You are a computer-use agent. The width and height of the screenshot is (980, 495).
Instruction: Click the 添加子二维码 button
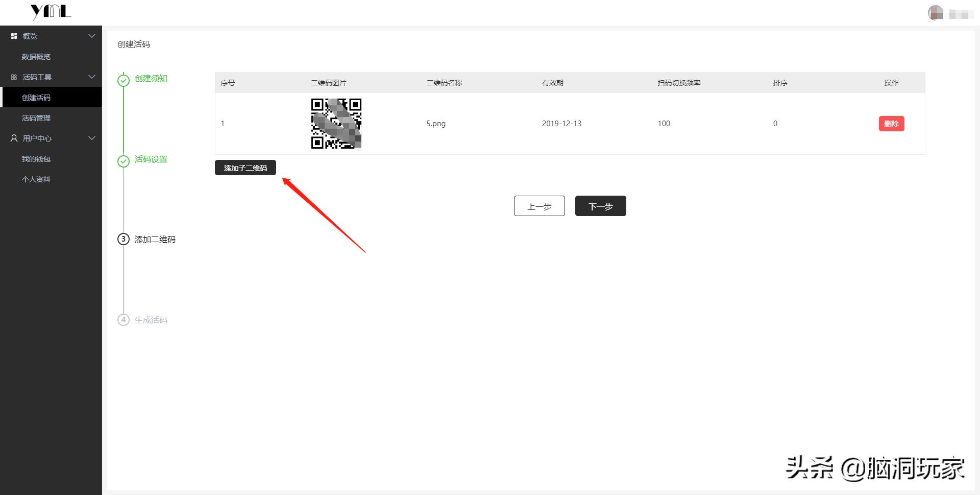pyautogui.click(x=246, y=168)
